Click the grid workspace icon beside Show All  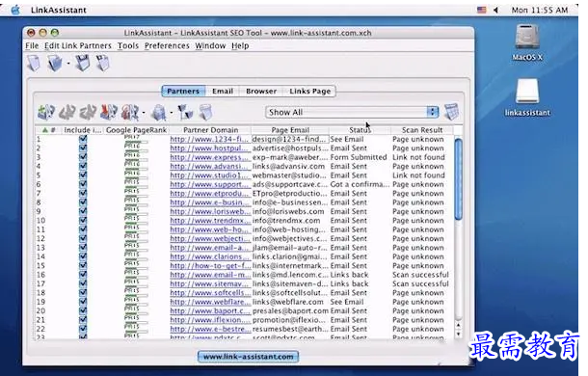(451, 112)
